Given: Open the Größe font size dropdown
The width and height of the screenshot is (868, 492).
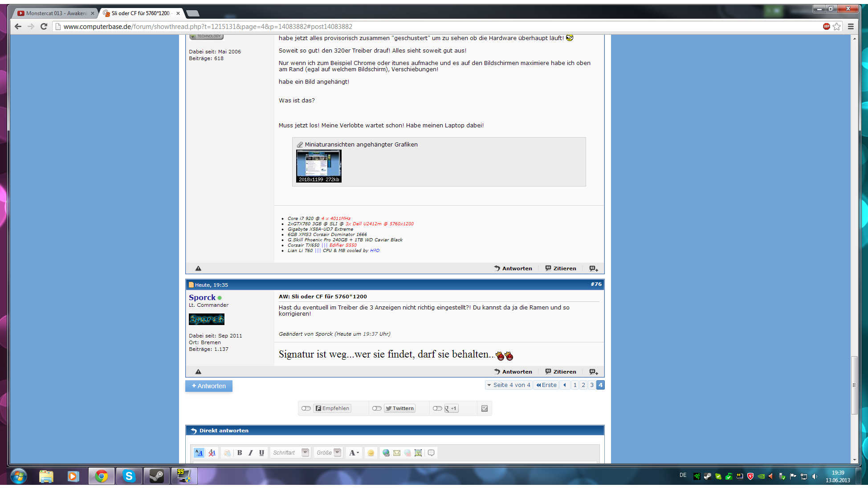Looking at the screenshot, I should point(337,453).
